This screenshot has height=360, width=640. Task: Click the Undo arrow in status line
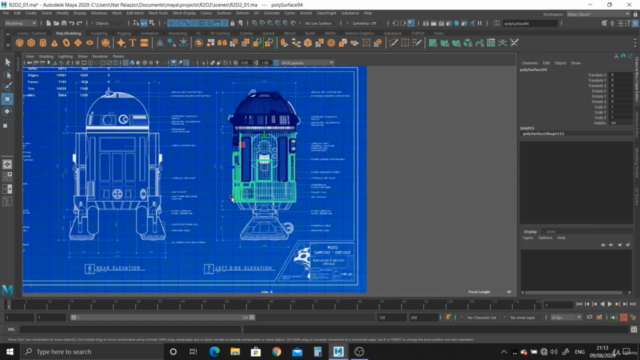[71, 23]
